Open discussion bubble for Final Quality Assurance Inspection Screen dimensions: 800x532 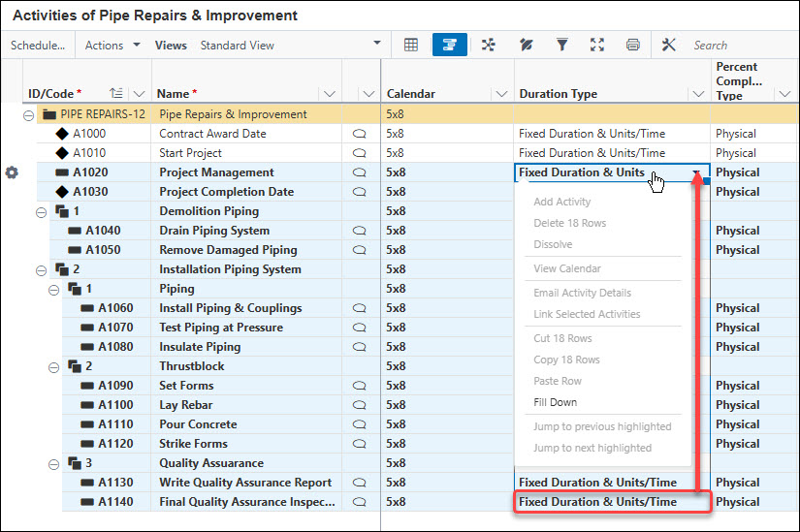pyautogui.click(x=359, y=502)
